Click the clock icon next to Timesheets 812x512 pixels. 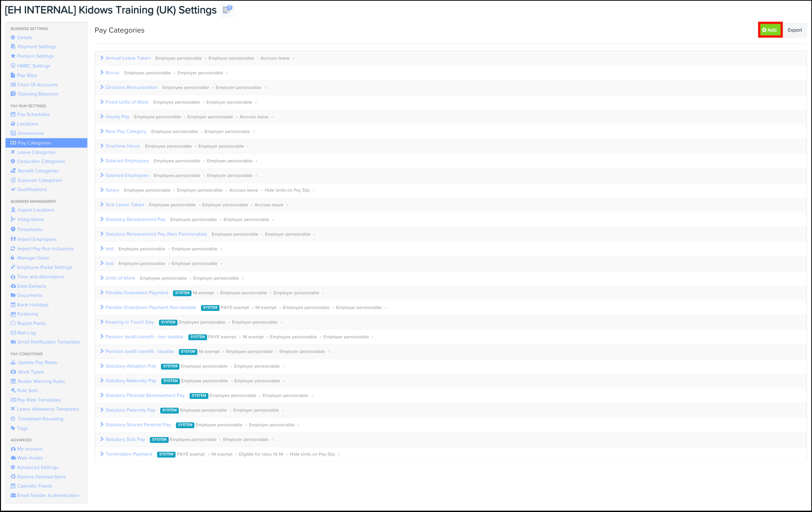pyautogui.click(x=13, y=229)
